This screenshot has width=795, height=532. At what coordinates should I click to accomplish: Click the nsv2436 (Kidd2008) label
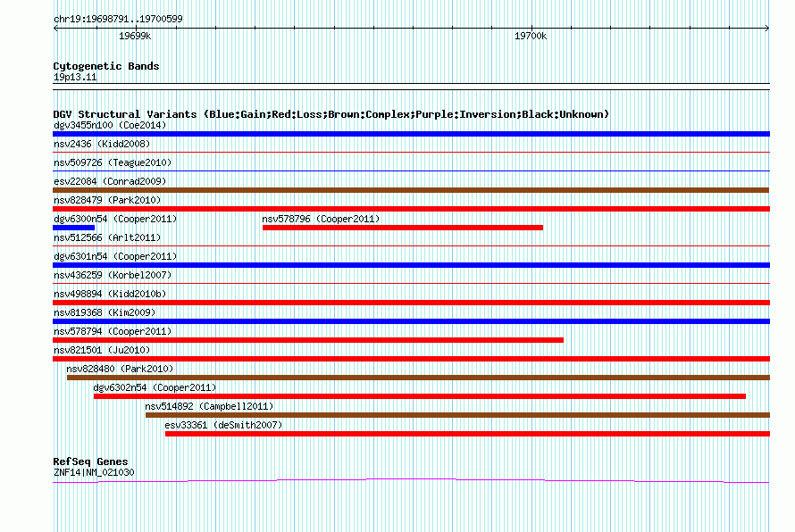102,144
